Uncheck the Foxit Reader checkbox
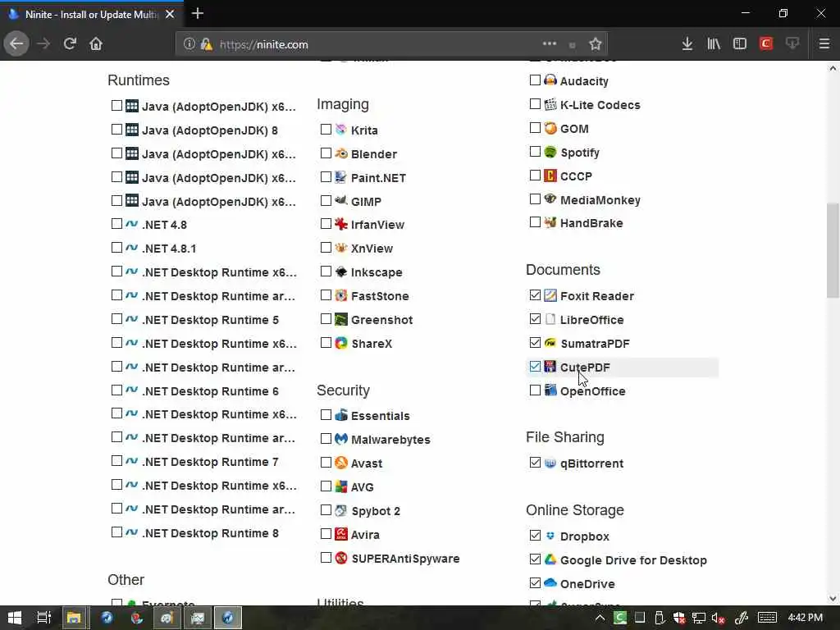This screenshot has height=630, width=840. pos(535,295)
